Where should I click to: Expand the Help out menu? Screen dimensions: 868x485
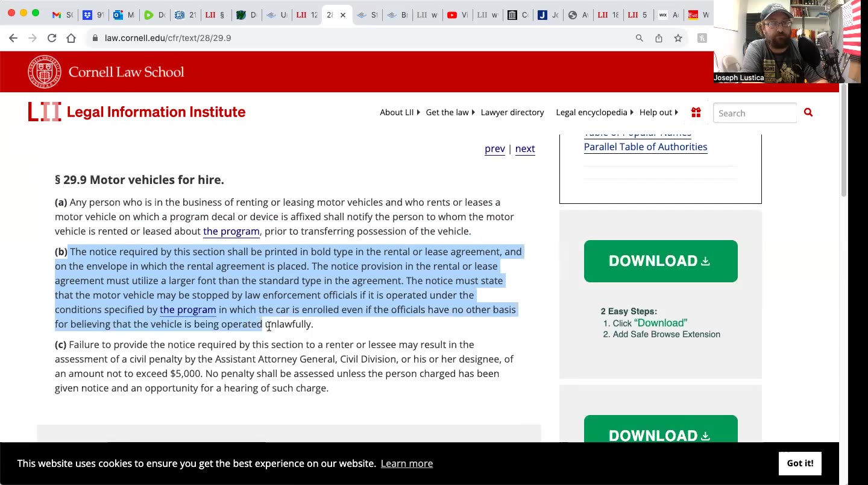(x=658, y=112)
